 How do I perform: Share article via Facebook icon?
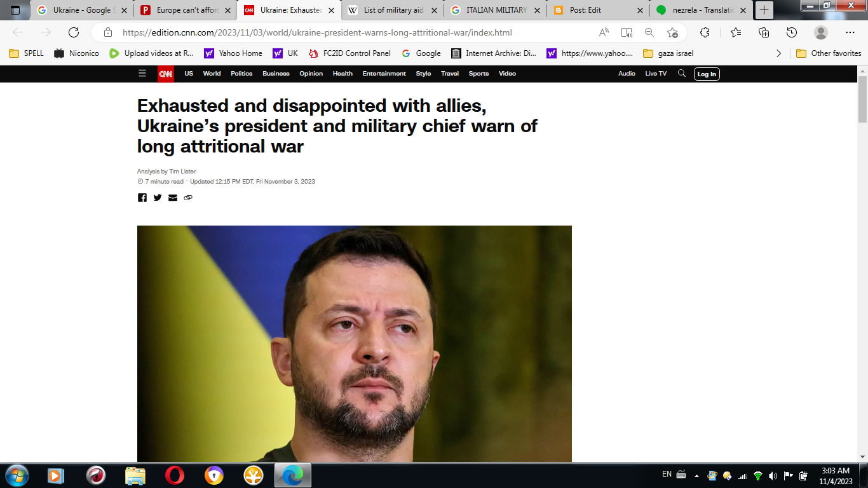(142, 198)
